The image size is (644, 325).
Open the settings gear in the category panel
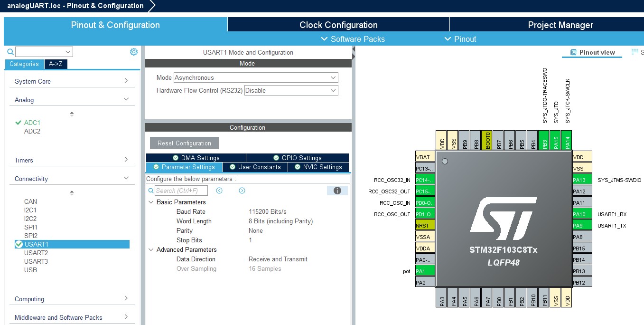coord(134,52)
